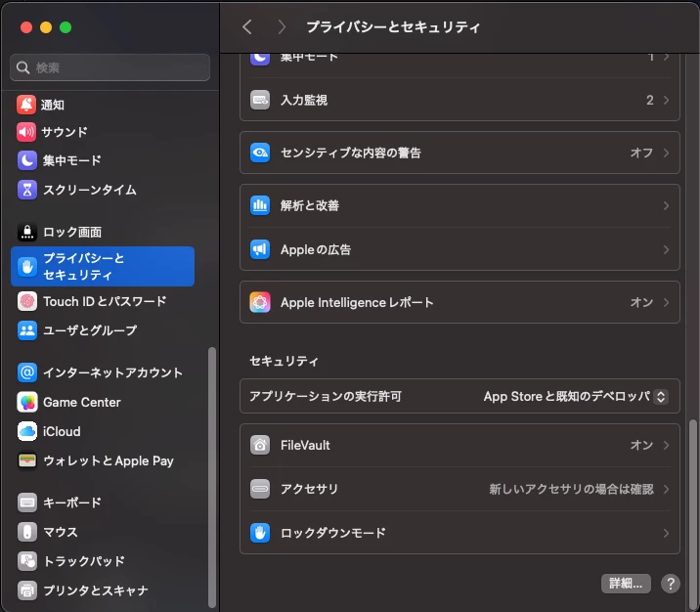The width and height of the screenshot is (700, 612).
Task: Click the 詳細... button
Action: coord(626,584)
